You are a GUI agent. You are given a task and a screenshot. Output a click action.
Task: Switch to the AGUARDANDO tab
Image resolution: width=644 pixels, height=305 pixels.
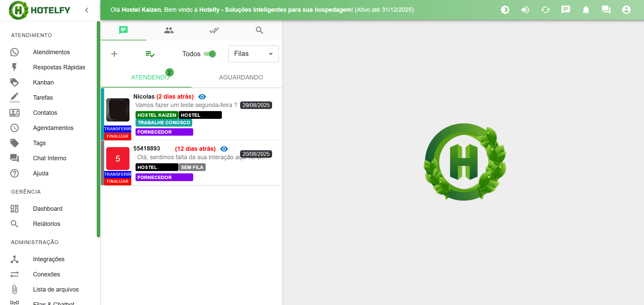[x=241, y=77]
